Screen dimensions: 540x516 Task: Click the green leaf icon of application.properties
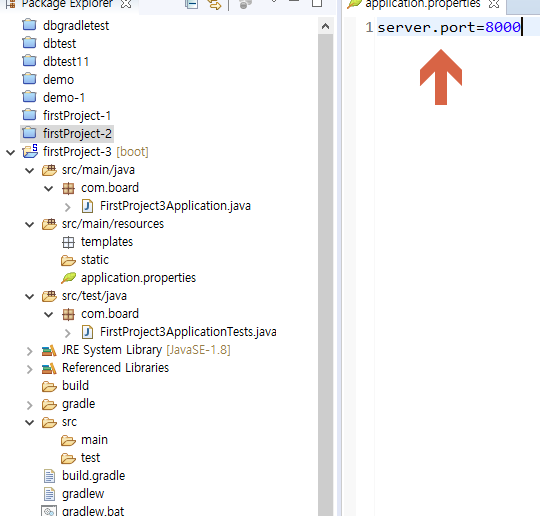point(69,278)
